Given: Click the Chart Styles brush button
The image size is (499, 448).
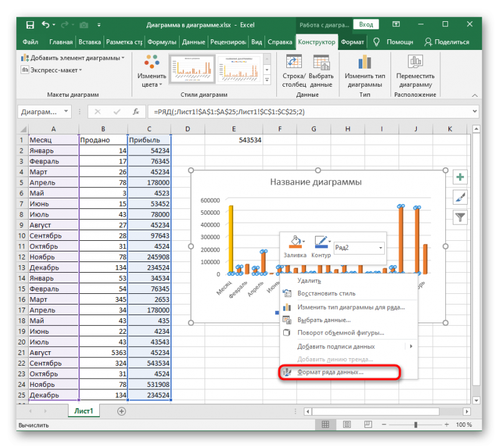Looking at the screenshot, I should pos(460,197).
